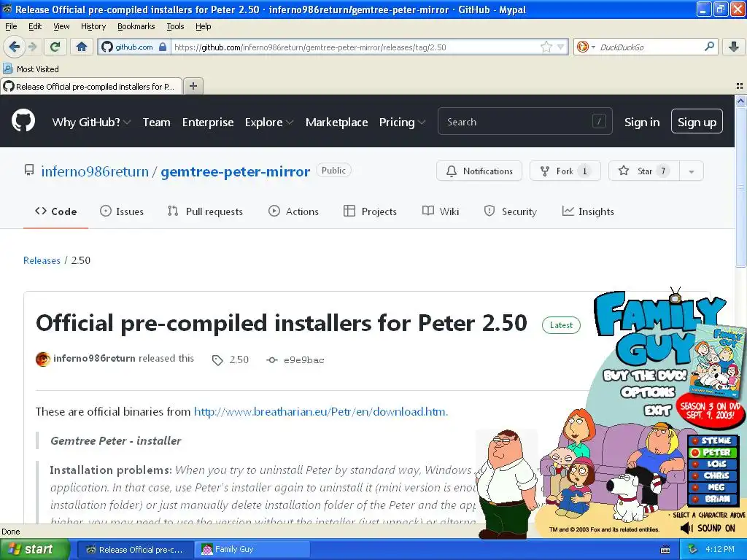Click the tag icon next to 2.50
This screenshot has width=747, height=560.
[217, 360]
